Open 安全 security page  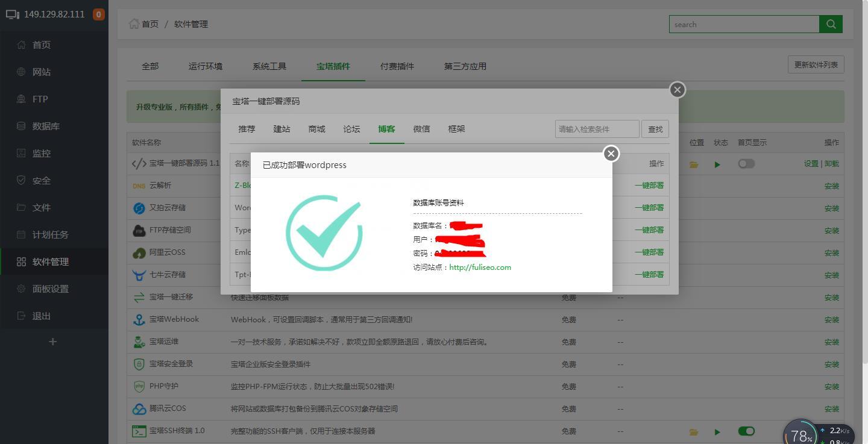click(x=42, y=180)
